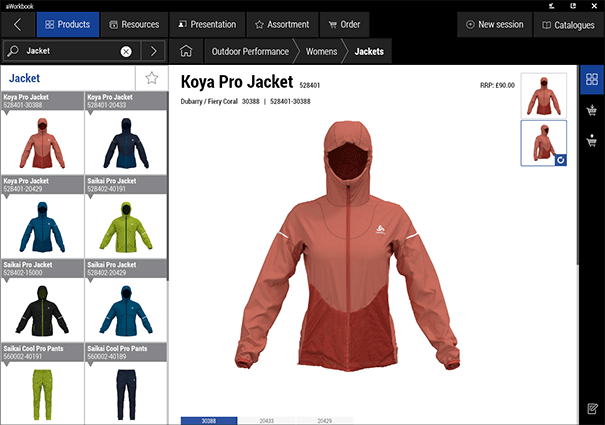This screenshot has height=425, width=605.
Task: Open the notes icon at bottom right
Action: (x=592, y=409)
